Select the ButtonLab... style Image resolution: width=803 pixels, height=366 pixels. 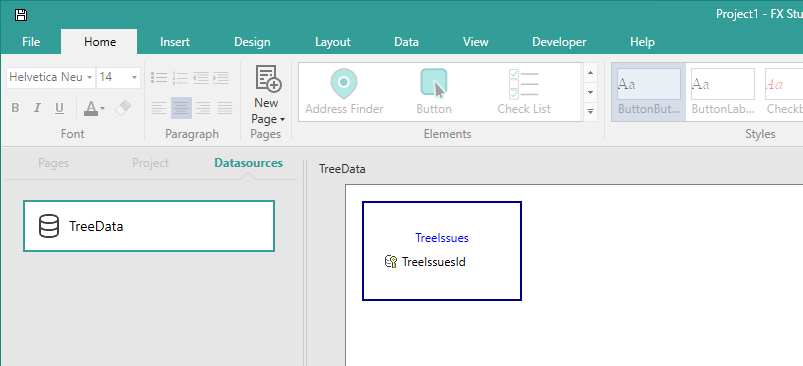pos(723,92)
